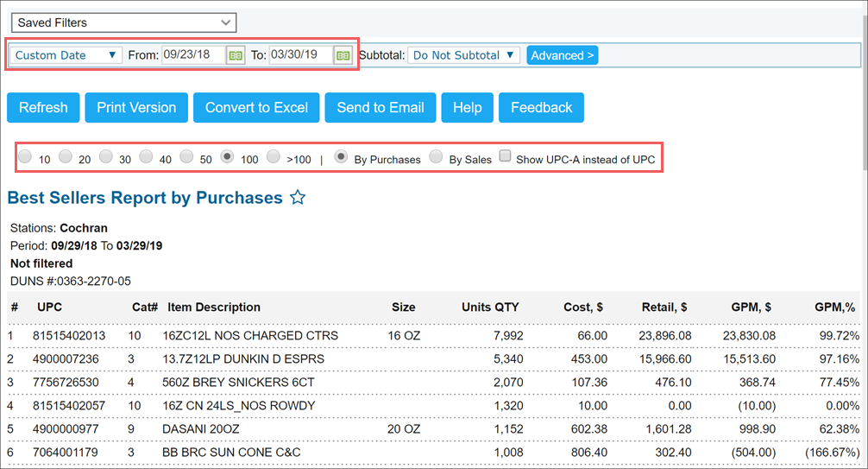Click the GPM, $ column header
Image resolution: width=868 pixels, height=469 pixels.
[752, 307]
